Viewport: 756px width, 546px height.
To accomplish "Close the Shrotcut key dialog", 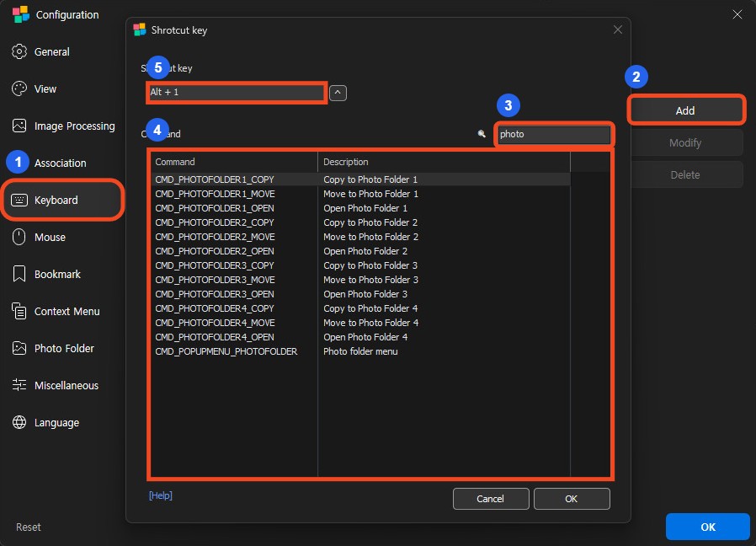I will click(x=618, y=30).
